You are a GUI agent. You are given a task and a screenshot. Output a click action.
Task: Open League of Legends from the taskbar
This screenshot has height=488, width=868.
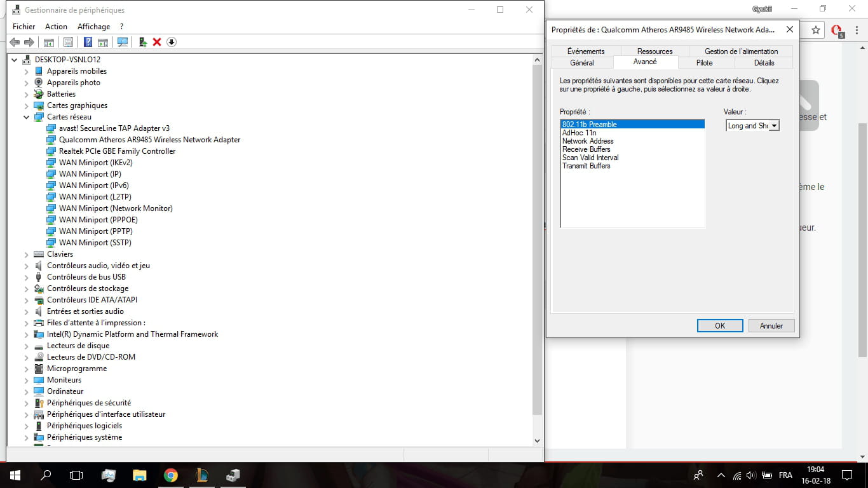point(201,475)
